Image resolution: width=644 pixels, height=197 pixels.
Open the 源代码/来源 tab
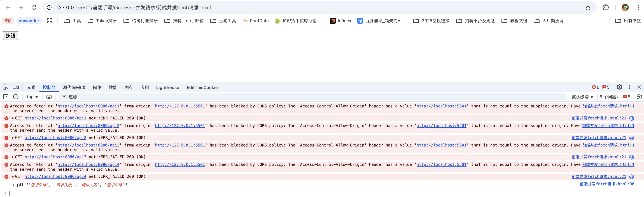[74, 87]
